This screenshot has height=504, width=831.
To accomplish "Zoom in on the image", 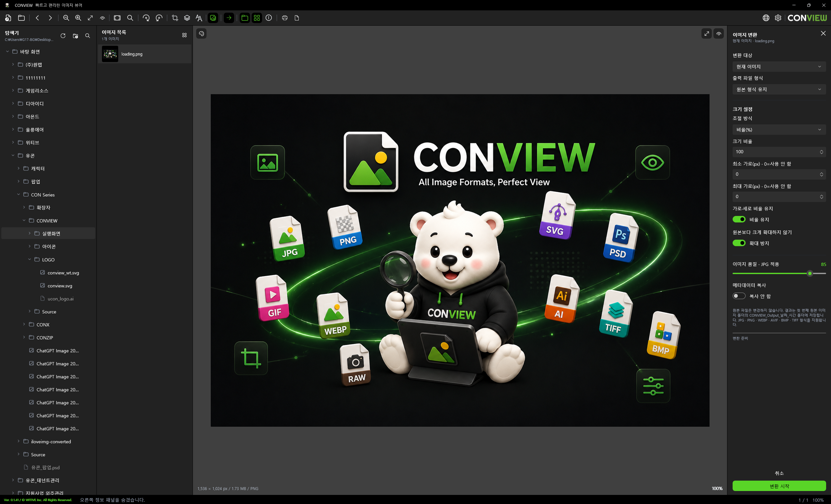I will (x=78, y=18).
